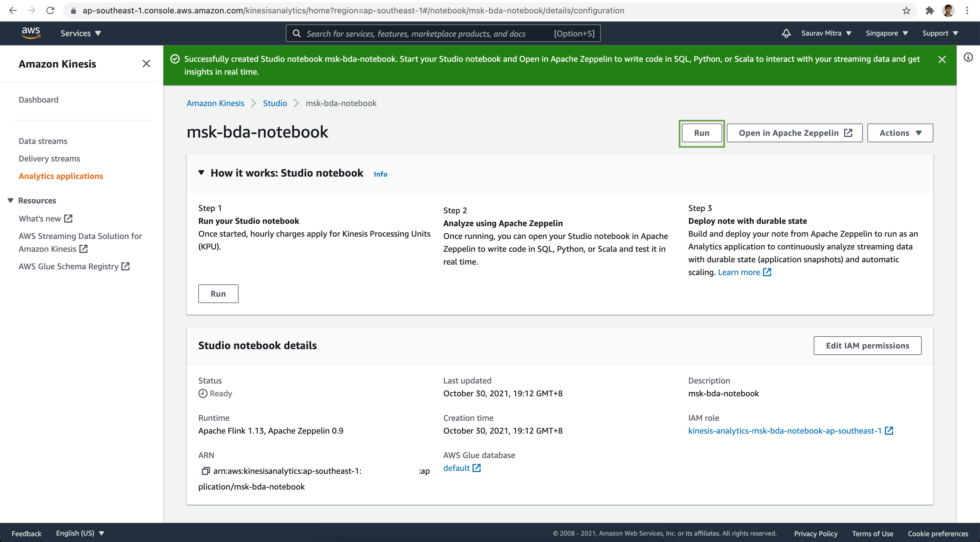Click Run button under Step 1
The image size is (980, 542).
[218, 294]
